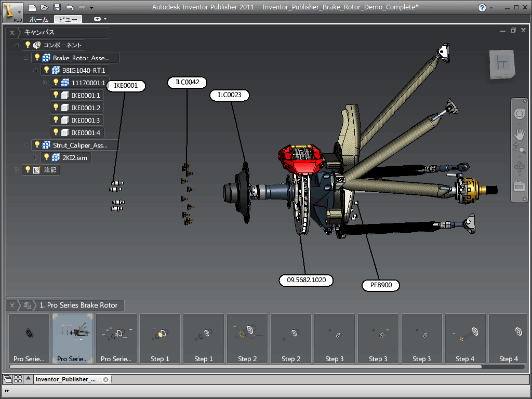Close the storyboard panel
The image size is (532, 399).
click(12, 305)
